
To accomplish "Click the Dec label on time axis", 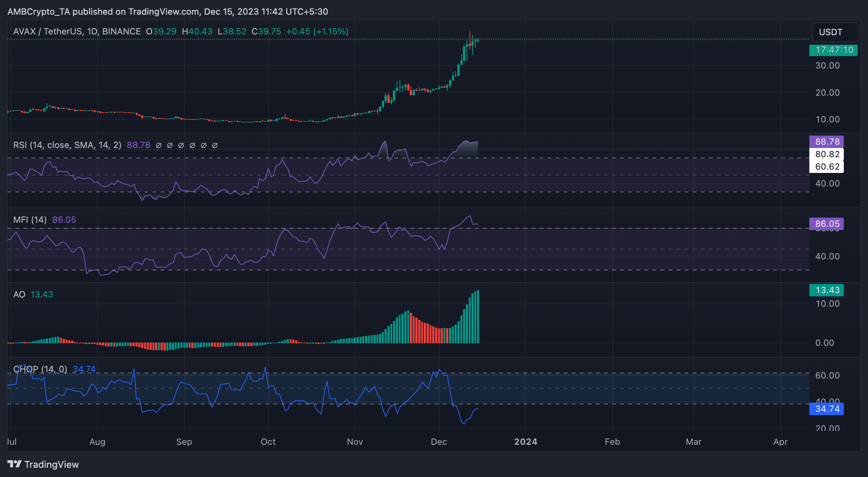I will pyautogui.click(x=439, y=442).
